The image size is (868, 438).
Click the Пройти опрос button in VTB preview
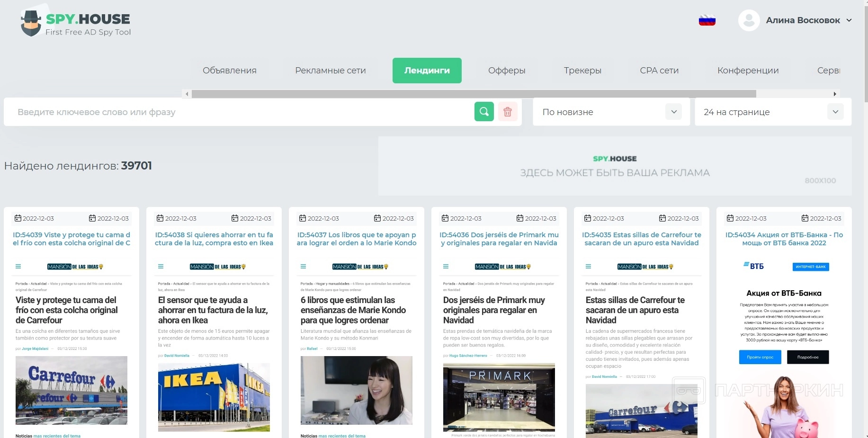760,357
